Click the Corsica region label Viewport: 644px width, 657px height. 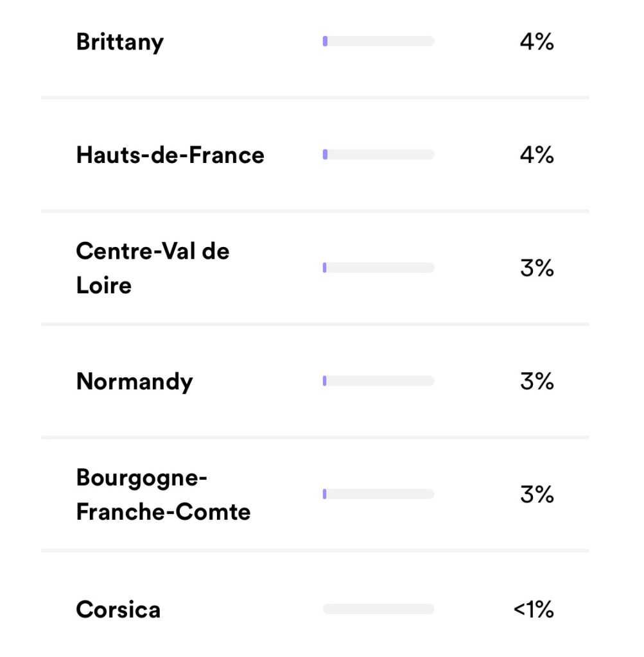[118, 609]
